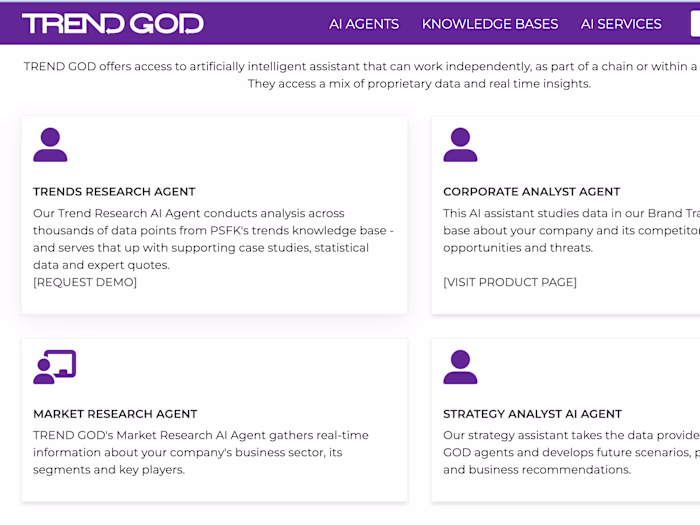Open the Corporate Analyst Agent heading
Image resolution: width=700 pixels, height=525 pixels.
tap(531, 192)
